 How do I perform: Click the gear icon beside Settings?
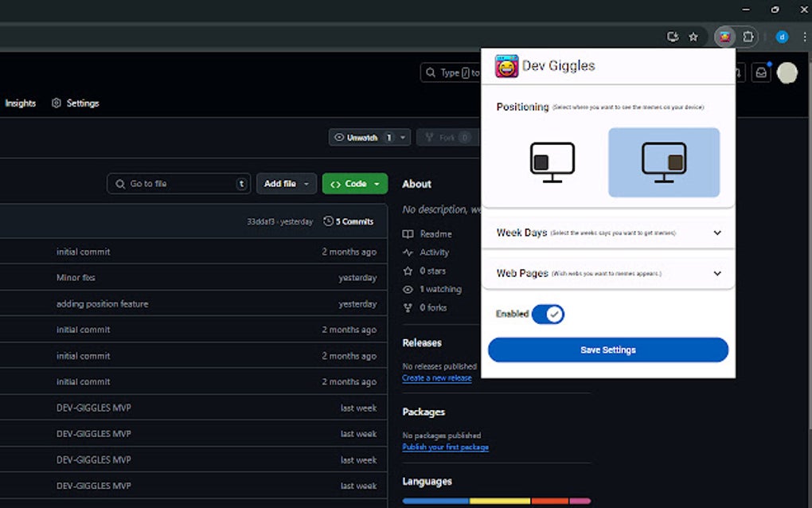click(x=56, y=103)
